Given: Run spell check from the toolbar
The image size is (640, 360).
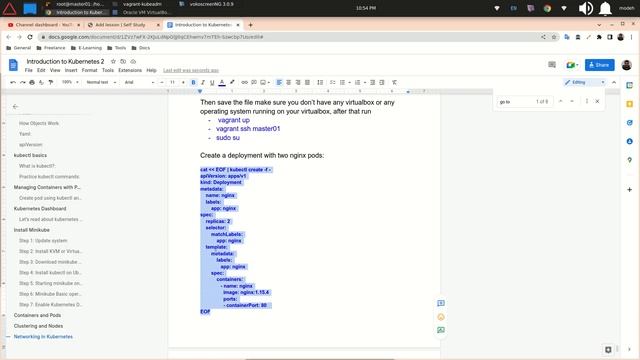Looking at the screenshot, I should [41, 82].
